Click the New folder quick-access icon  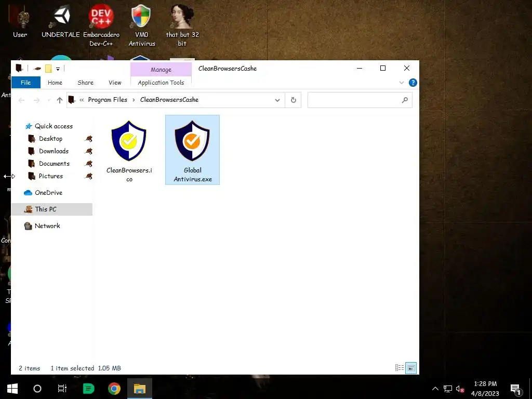(48, 69)
